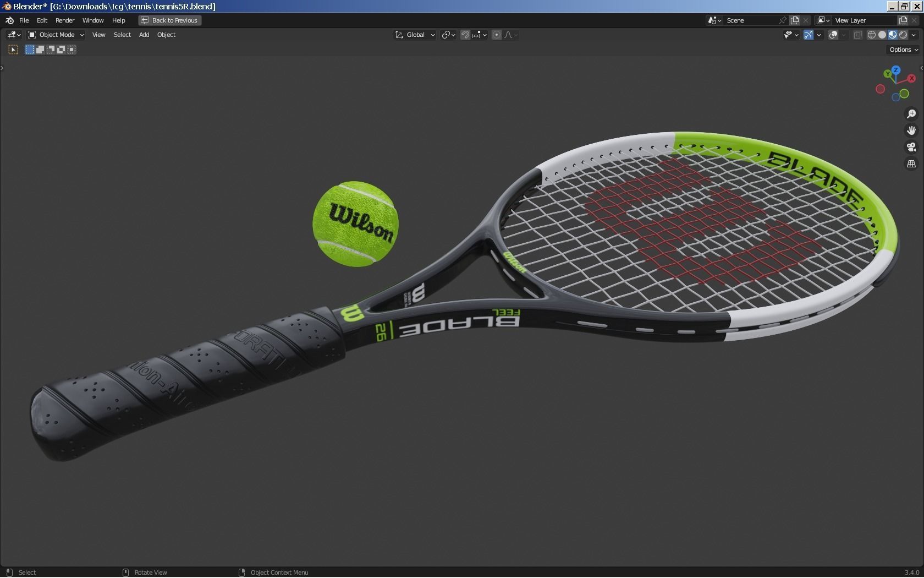Open the viewport Select menu
This screenshot has width=924, height=578.
point(122,35)
